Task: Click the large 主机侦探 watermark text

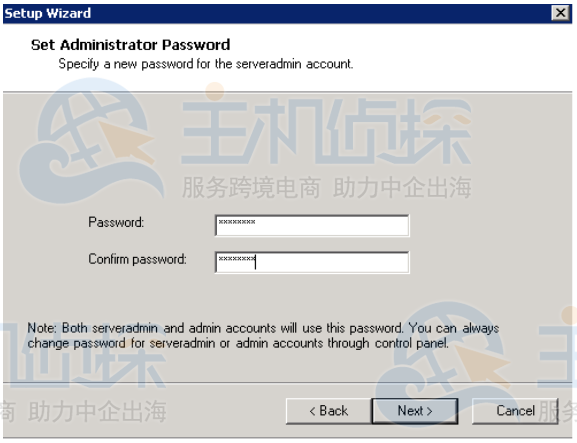Action: tap(326, 131)
